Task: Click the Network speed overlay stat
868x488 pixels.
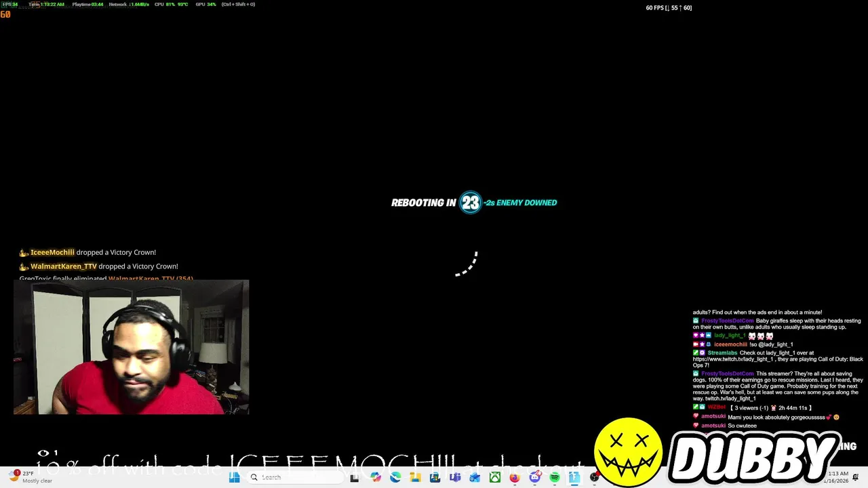Action: (129, 4)
